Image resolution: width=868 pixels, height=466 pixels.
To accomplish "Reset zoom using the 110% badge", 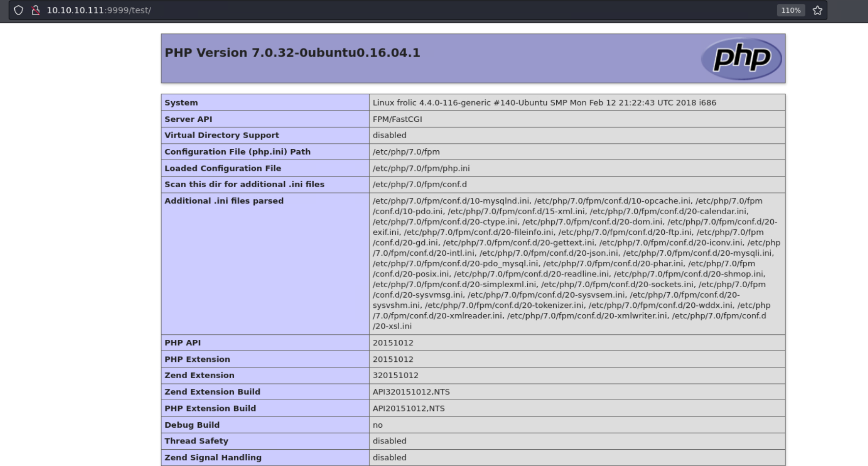I will click(x=791, y=10).
